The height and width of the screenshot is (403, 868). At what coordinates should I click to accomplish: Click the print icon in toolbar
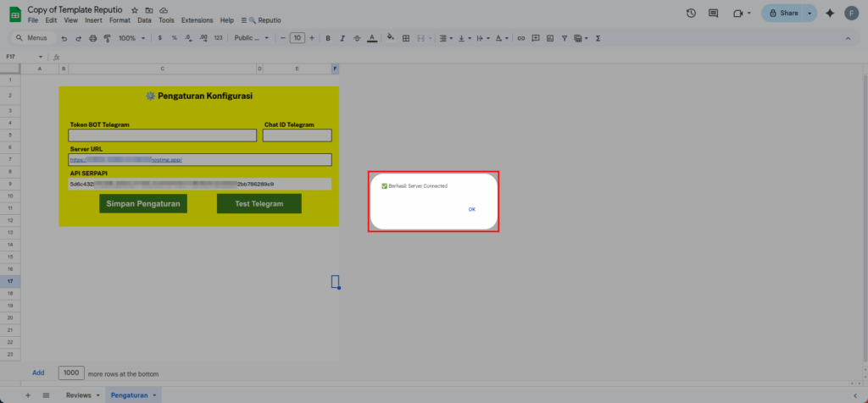tap(92, 38)
